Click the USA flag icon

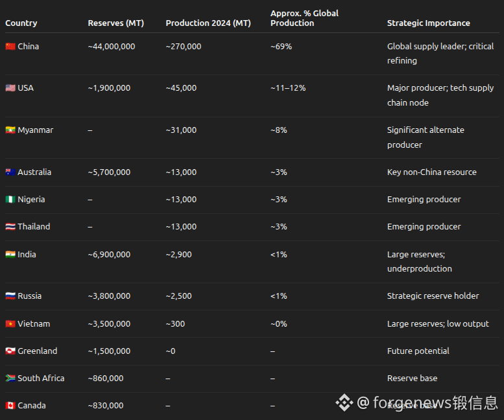[10, 88]
